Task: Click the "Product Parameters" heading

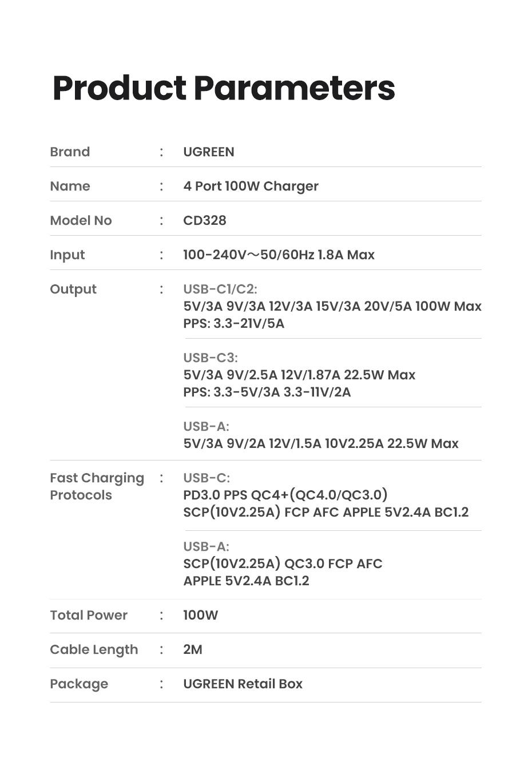Action: (x=224, y=88)
